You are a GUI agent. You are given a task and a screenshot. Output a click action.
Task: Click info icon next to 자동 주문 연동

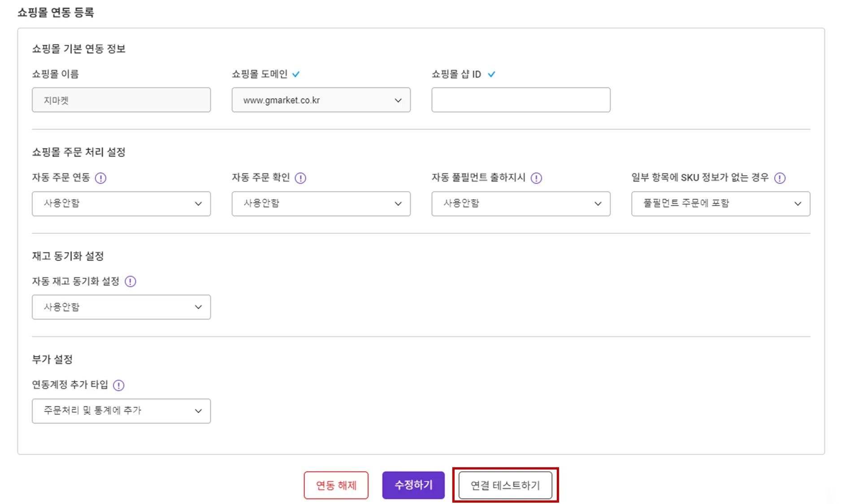[x=101, y=178]
